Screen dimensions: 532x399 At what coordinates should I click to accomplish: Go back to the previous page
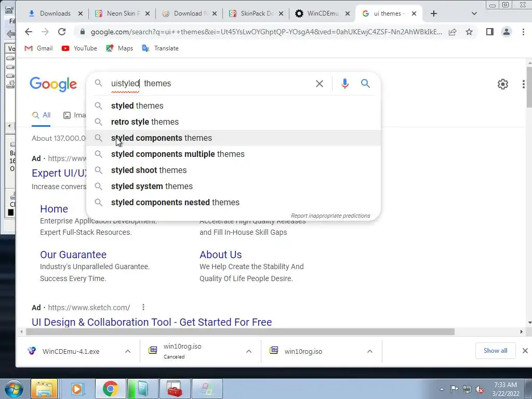(x=29, y=32)
